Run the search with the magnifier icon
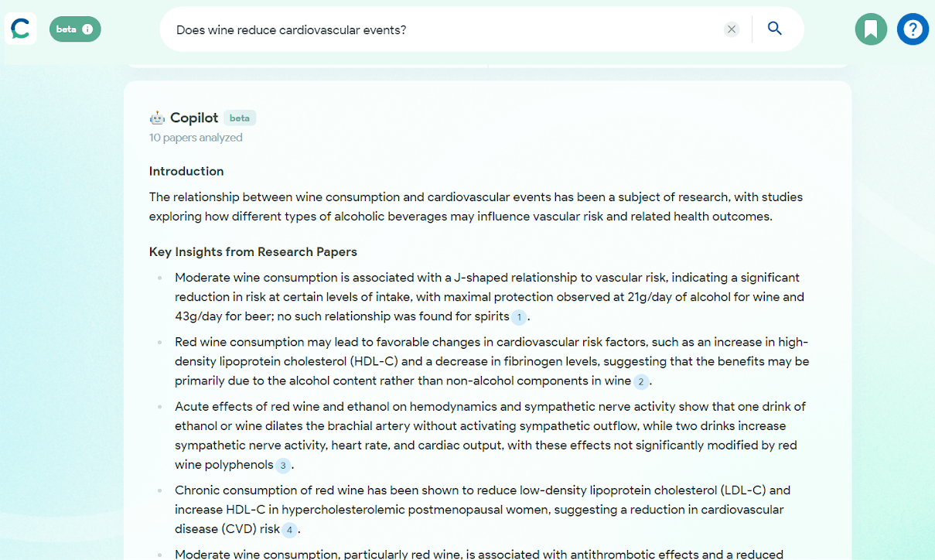Screen dimensions: 935x560 775,29
